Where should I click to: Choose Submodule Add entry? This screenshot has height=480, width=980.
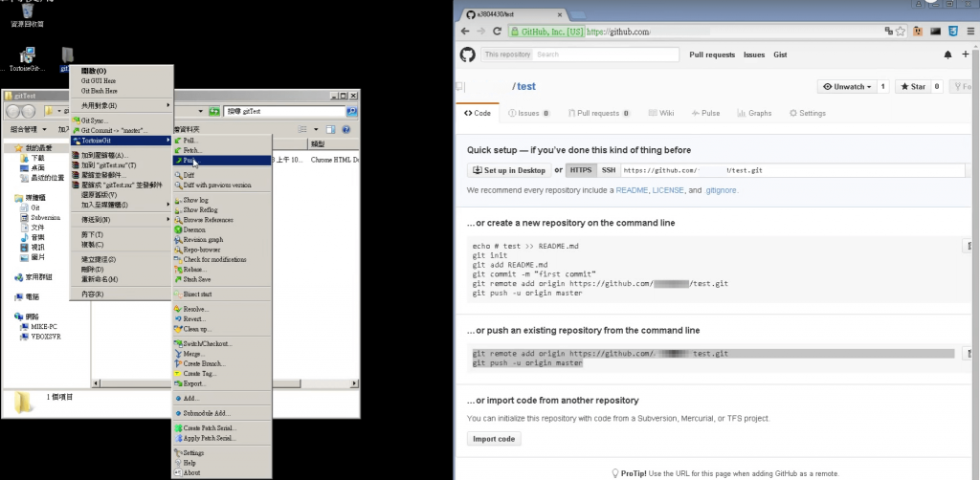click(x=222, y=413)
